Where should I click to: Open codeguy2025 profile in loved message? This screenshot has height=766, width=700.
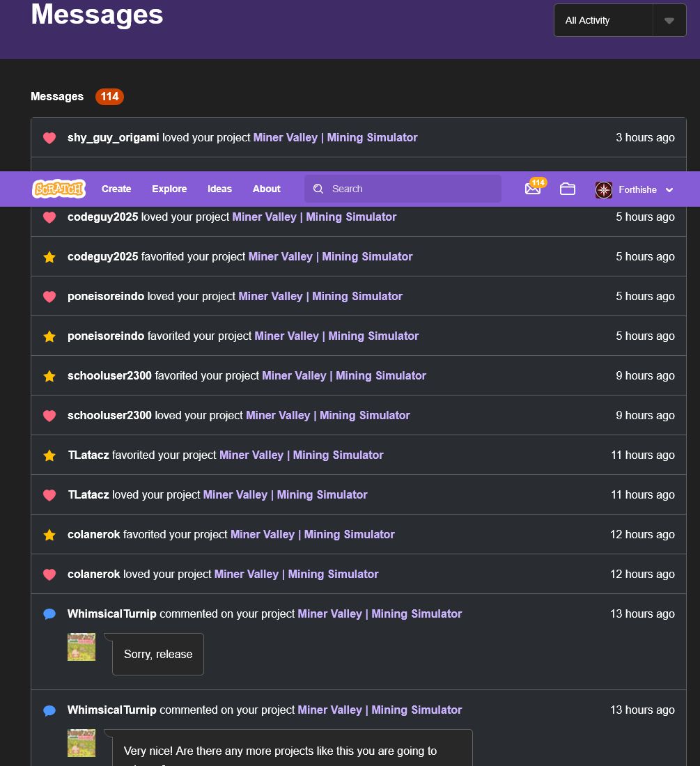tap(102, 217)
